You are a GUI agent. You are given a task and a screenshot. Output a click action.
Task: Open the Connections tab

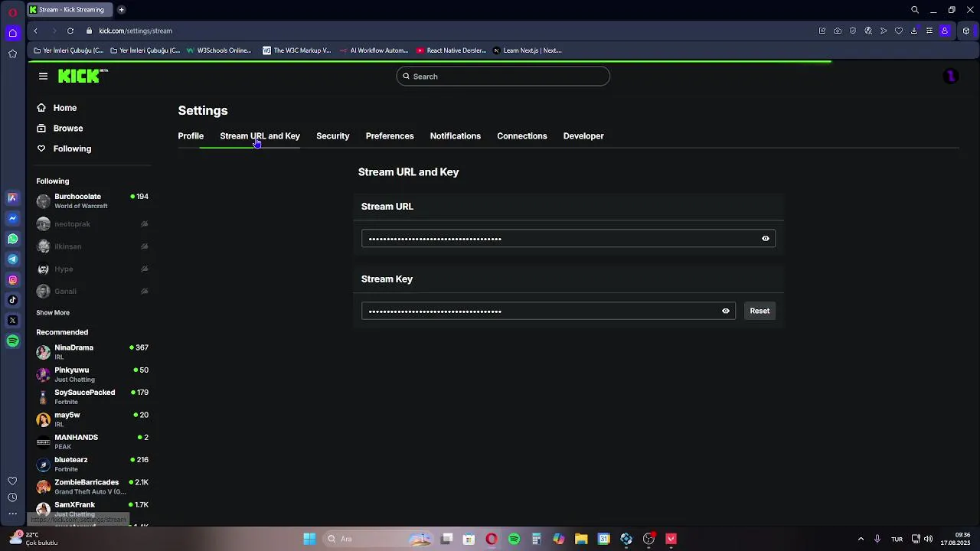click(522, 136)
